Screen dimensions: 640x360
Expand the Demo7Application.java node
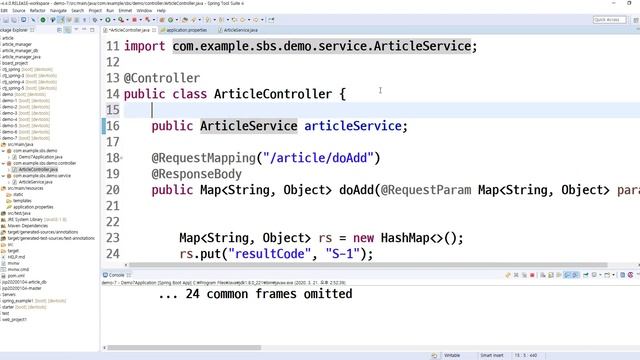tap(9, 157)
